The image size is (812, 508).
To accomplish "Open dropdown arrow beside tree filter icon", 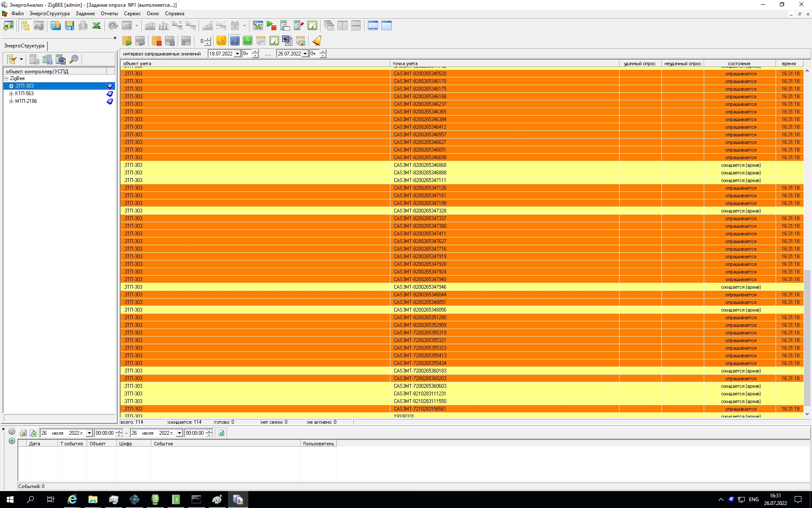I will pos(21,59).
